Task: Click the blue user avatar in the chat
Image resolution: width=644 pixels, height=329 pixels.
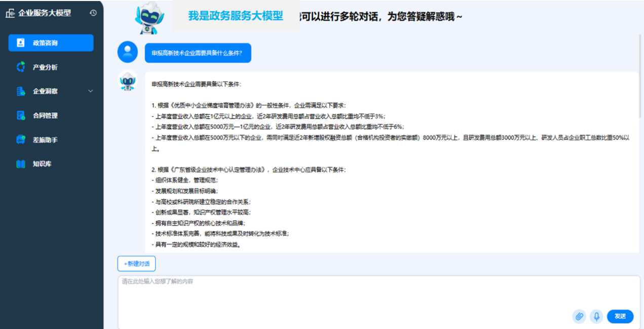Action: tap(127, 52)
